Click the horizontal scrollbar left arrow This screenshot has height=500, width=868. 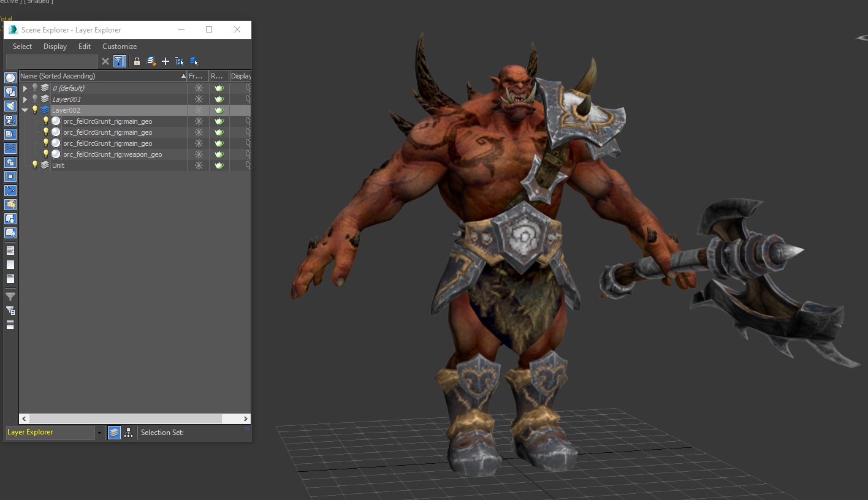(x=25, y=419)
